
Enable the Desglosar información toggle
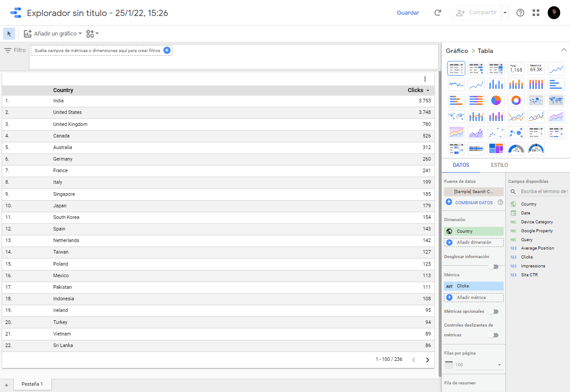[x=493, y=267]
